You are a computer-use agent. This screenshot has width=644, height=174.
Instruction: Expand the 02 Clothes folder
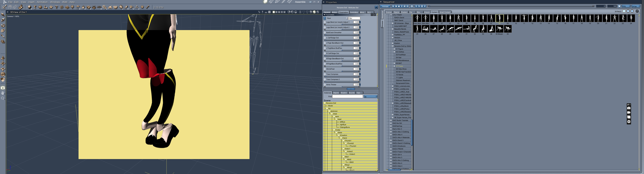[x=394, y=52]
